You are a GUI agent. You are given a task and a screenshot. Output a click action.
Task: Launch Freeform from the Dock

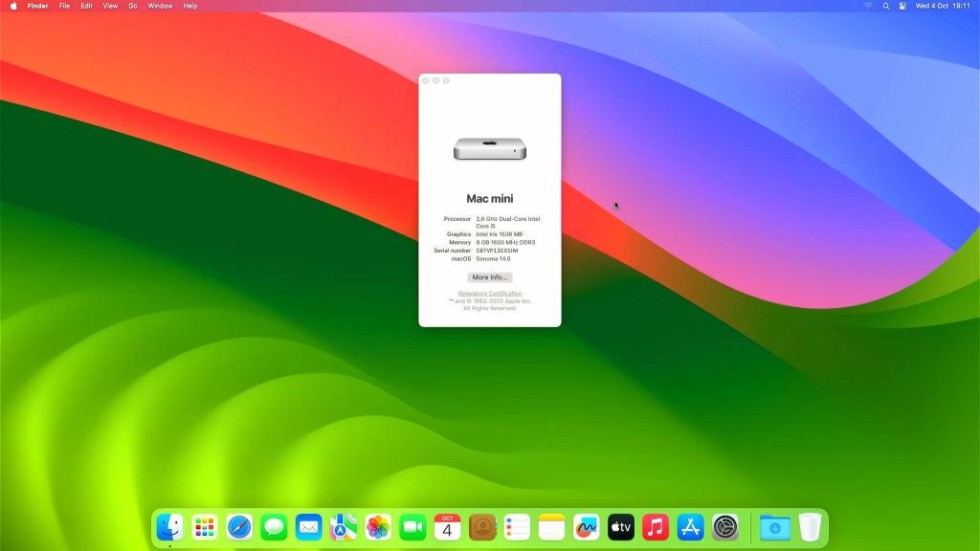click(587, 527)
